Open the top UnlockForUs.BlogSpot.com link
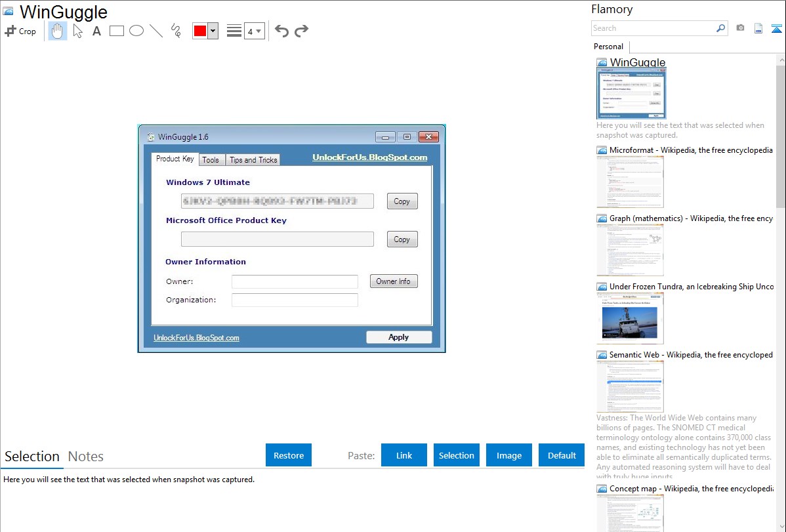 (370, 157)
